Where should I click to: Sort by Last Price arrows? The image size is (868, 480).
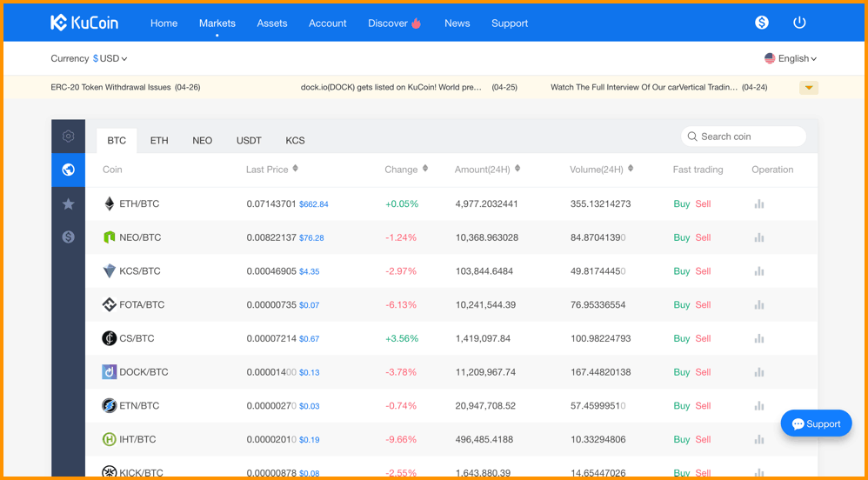(295, 169)
